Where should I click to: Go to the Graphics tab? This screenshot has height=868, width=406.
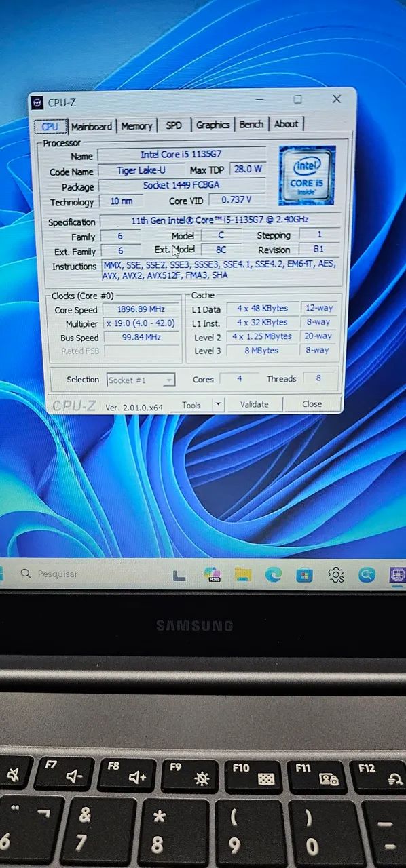[213, 125]
